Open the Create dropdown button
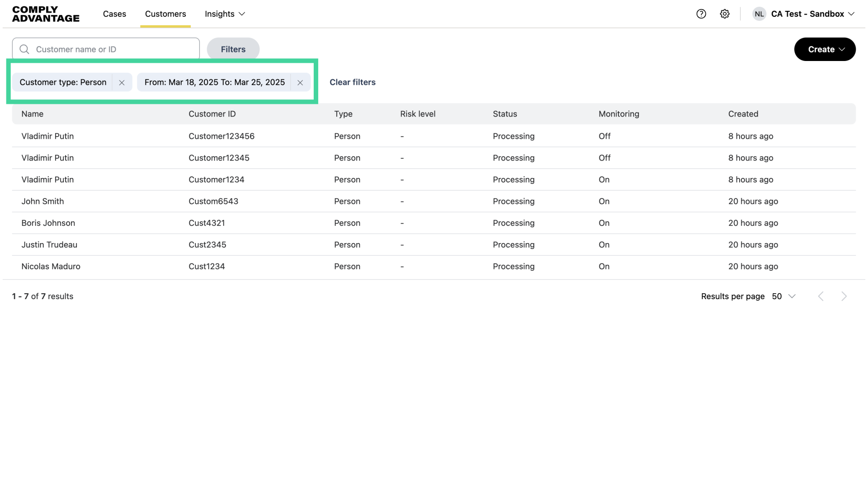 click(825, 49)
